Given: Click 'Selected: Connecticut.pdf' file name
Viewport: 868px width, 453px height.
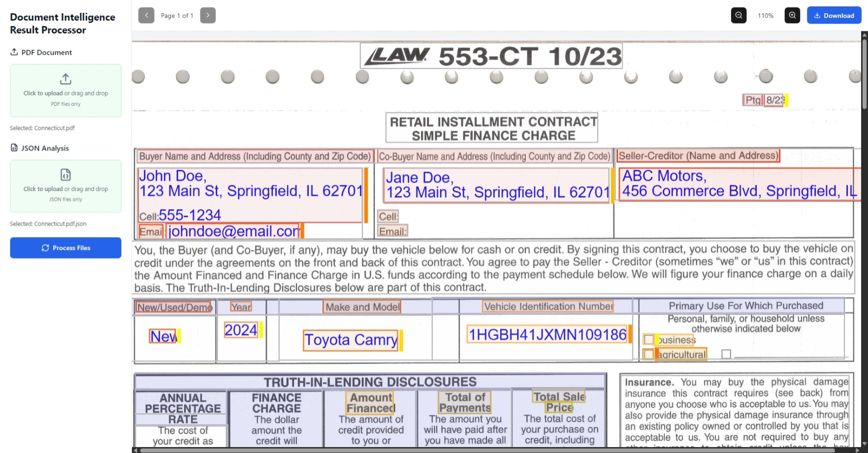Looking at the screenshot, I should (x=42, y=128).
